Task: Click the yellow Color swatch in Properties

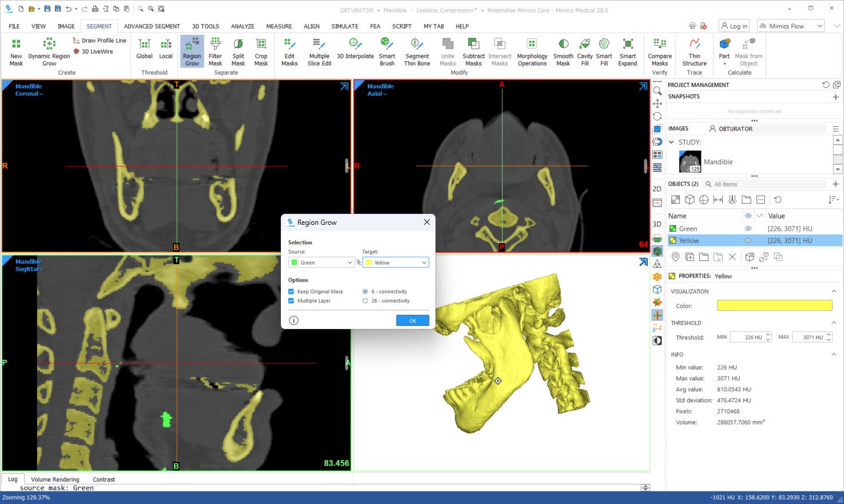Action: coord(774,306)
